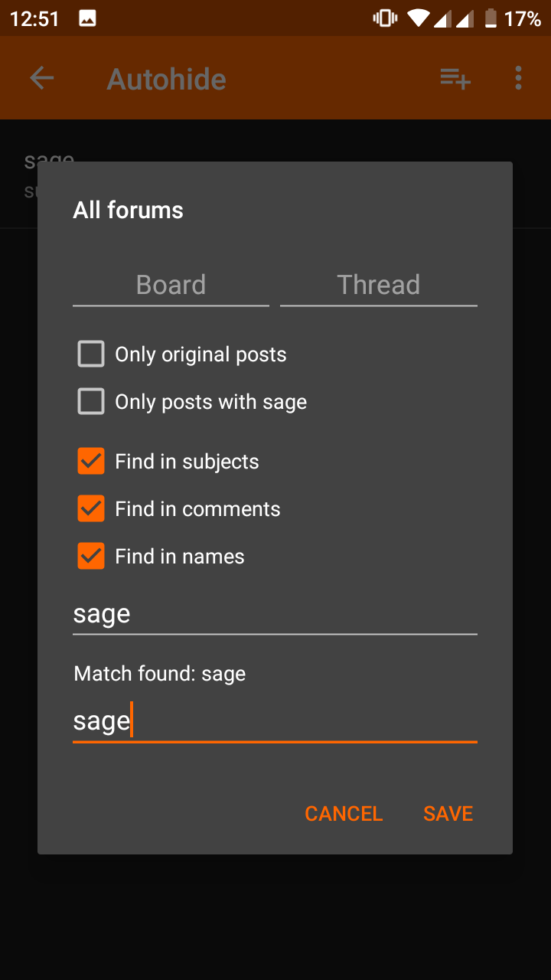Viewport: 551px width, 980px height.
Task: Tap the Wi-Fi icon in status bar
Action: click(x=418, y=18)
